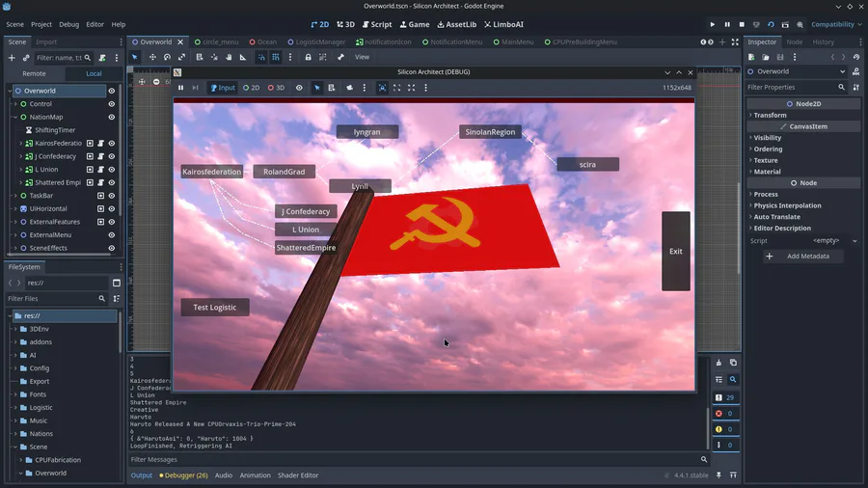Viewport: 868px width, 488px height.
Task: Hide the NationMap node
Action: [x=111, y=118]
